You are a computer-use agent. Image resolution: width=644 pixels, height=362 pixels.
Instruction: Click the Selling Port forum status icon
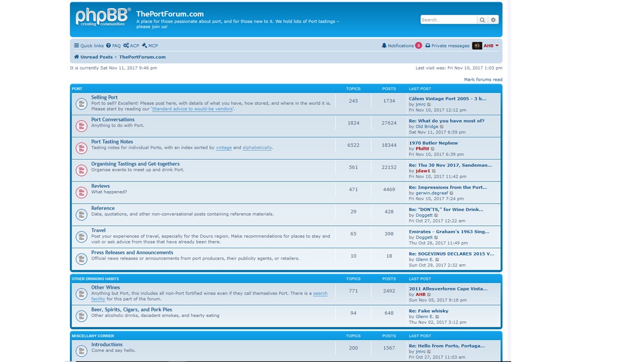point(81,104)
